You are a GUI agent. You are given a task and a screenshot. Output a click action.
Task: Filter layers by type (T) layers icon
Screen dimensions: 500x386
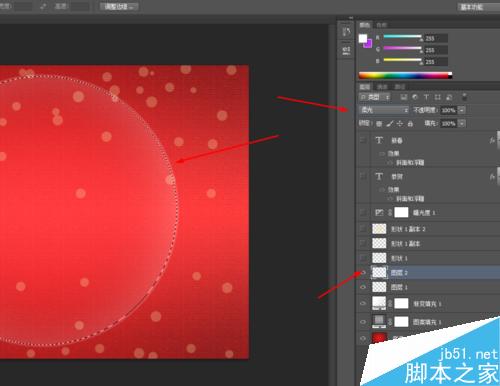pyautogui.click(x=426, y=97)
